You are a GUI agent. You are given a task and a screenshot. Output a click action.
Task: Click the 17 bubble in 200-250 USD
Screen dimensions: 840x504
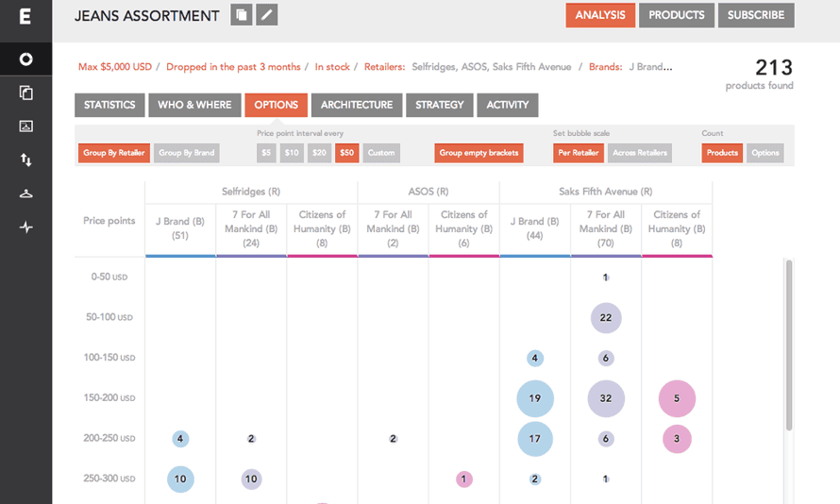tap(534, 439)
